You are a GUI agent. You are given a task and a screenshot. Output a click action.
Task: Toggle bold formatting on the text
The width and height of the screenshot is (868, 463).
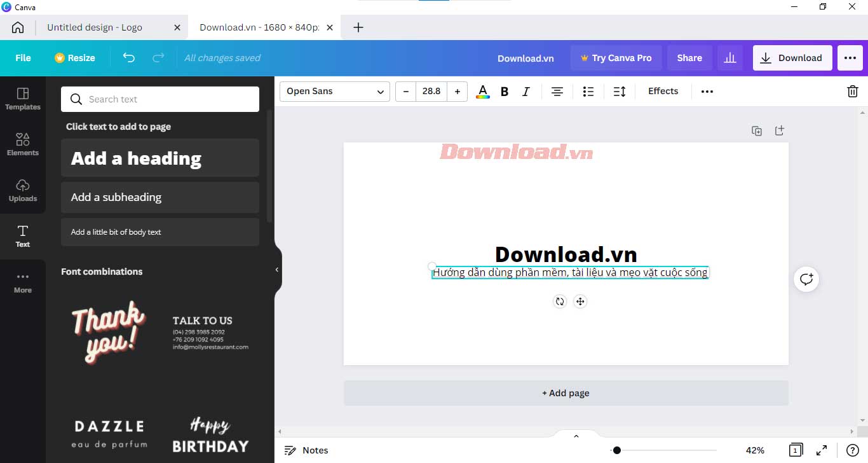coord(504,91)
